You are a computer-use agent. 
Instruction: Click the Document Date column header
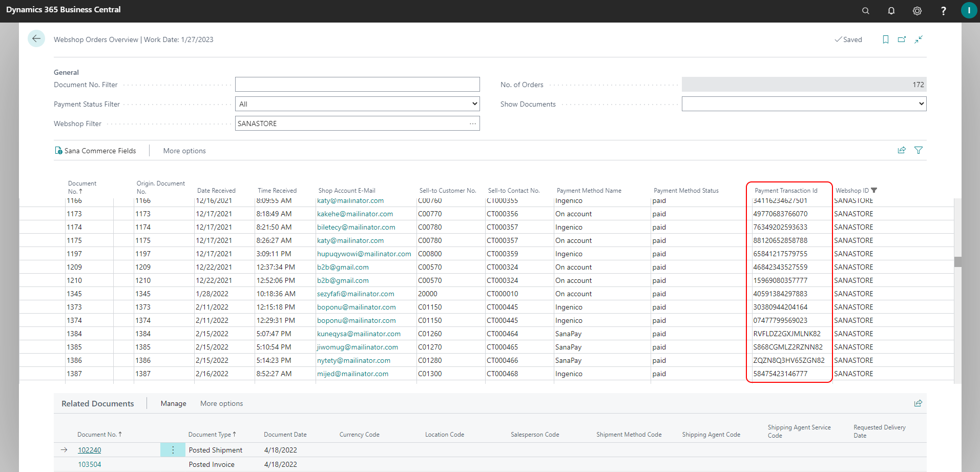285,435
